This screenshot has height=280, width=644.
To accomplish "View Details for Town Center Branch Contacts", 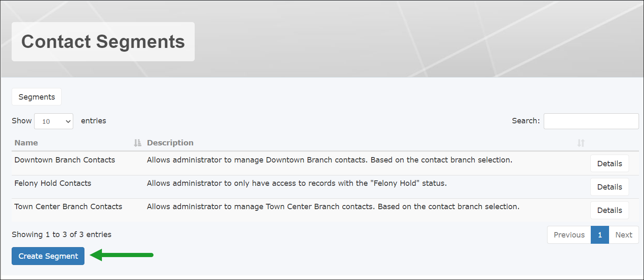I will click(x=609, y=210).
